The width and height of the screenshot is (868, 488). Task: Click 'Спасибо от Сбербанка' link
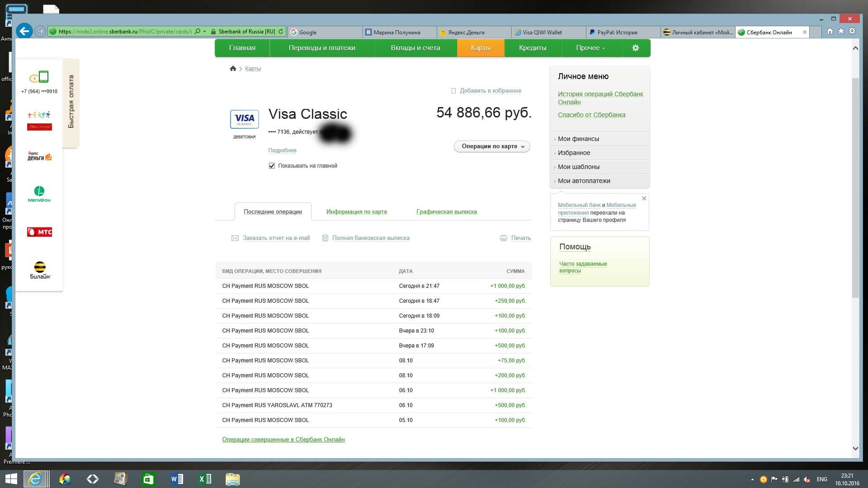pos(592,115)
